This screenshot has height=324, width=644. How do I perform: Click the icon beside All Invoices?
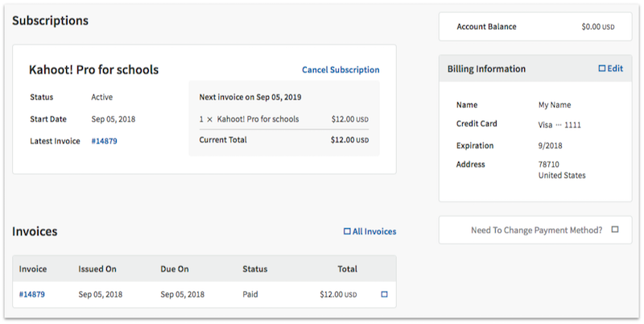pyautogui.click(x=347, y=231)
